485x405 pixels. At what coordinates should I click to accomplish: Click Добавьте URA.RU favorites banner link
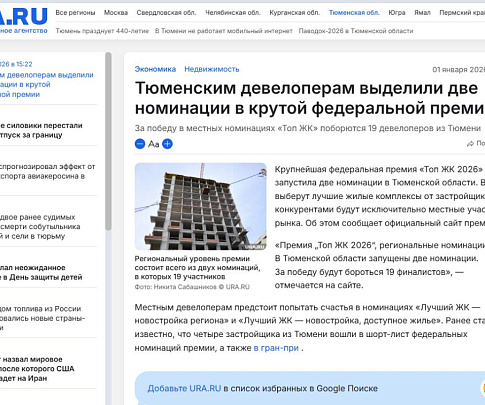(x=184, y=388)
